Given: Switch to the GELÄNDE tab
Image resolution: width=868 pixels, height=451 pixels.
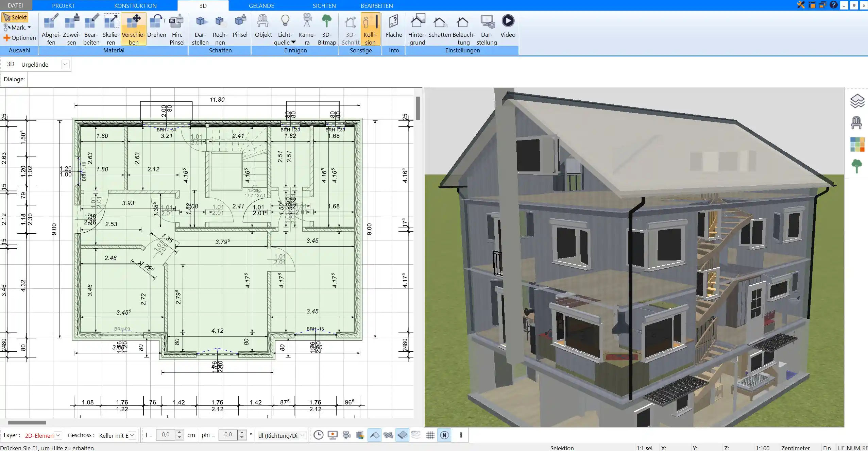Looking at the screenshot, I should [x=261, y=5].
